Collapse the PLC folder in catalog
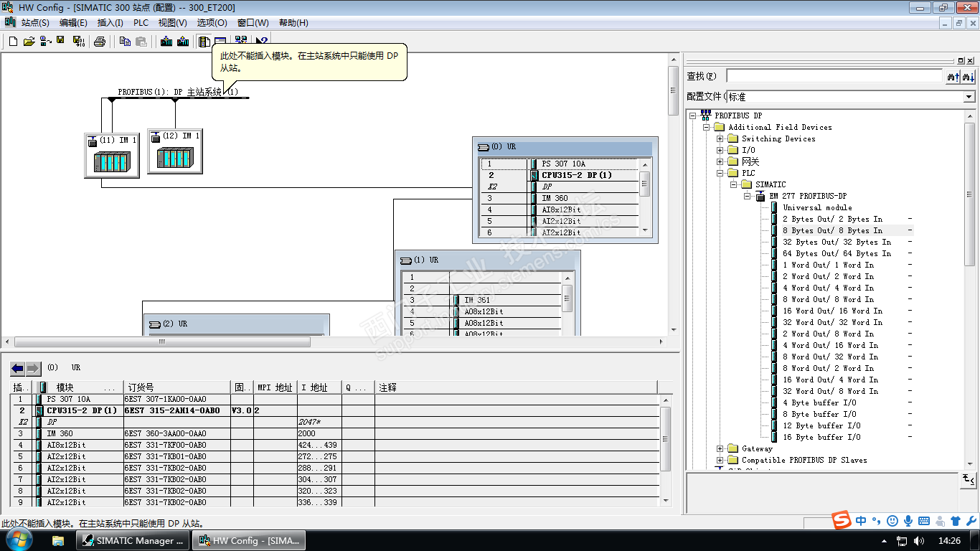 pyautogui.click(x=720, y=173)
